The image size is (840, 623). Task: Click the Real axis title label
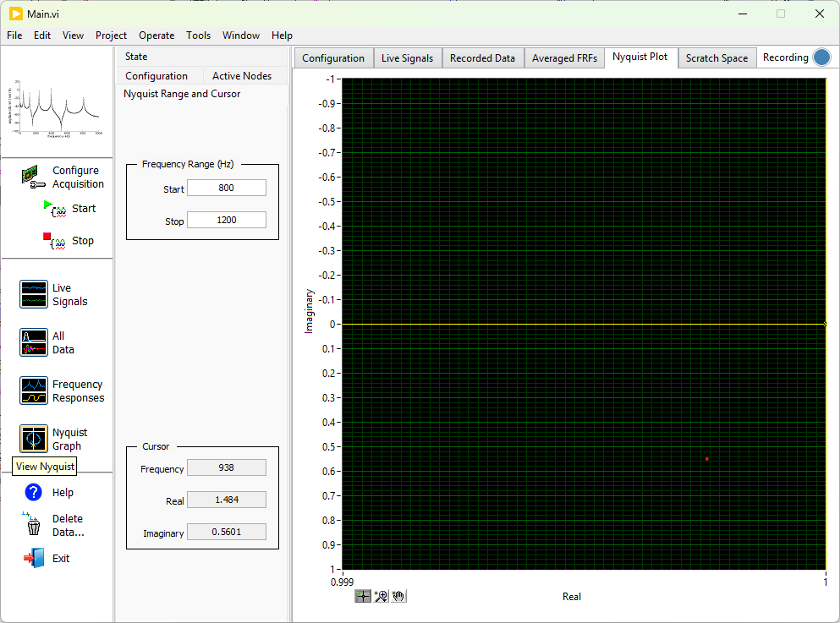pyautogui.click(x=572, y=596)
